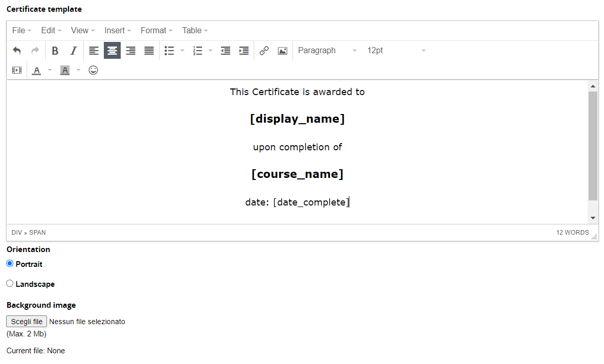Insert a media video element
Image resolution: width=604 pixels, height=364 pixels.
tap(16, 70)
